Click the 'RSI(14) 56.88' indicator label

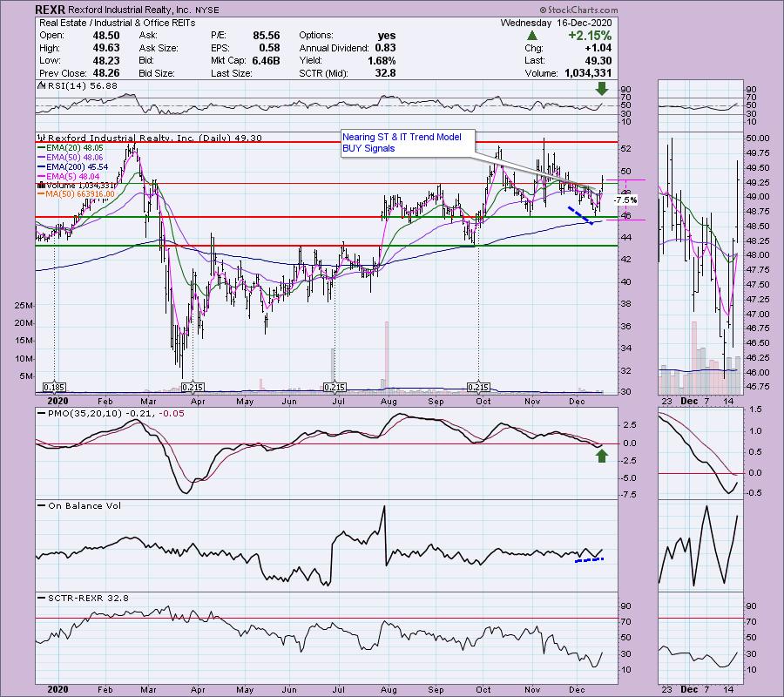coord(82,85)
